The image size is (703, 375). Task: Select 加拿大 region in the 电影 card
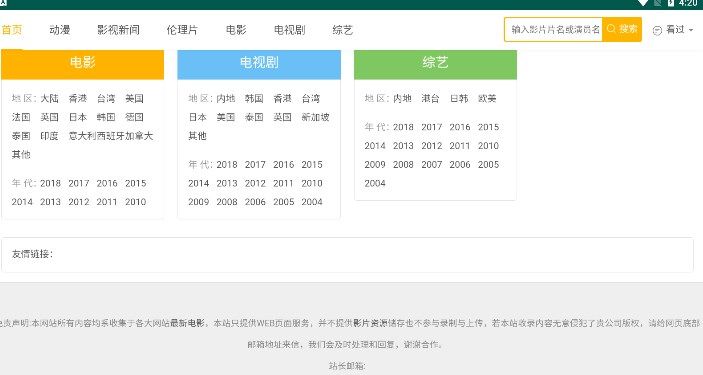point(139,136)
